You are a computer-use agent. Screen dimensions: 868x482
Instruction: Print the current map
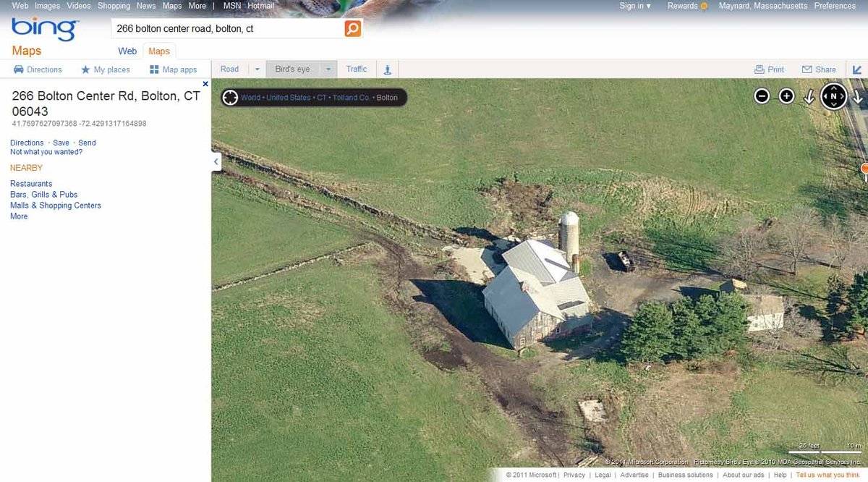pos(769,69)
